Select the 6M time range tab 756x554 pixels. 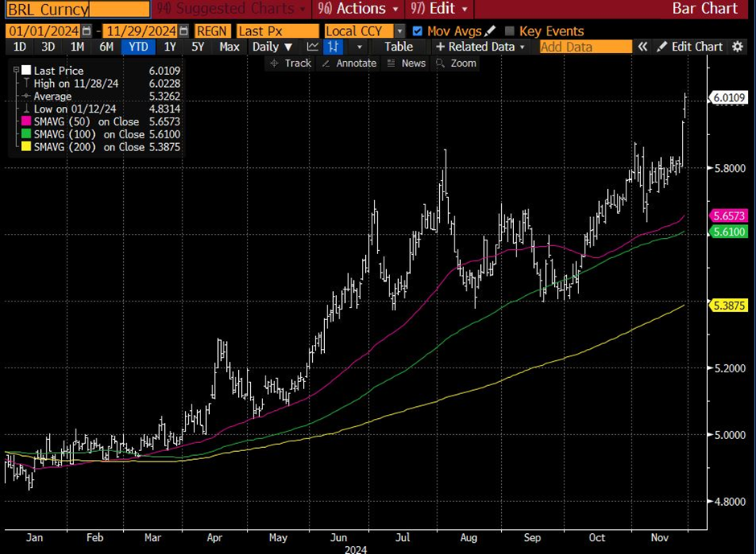point(106,47)
